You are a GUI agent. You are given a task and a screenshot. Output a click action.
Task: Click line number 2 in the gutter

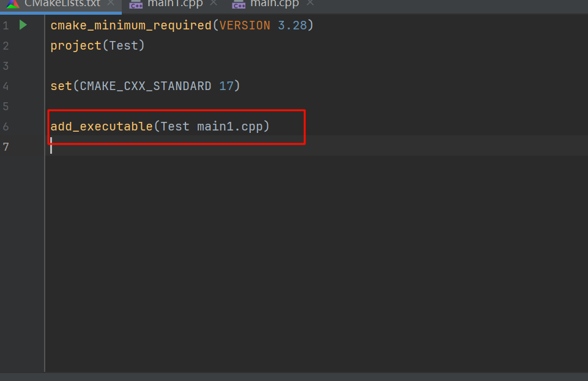point(6,46)
